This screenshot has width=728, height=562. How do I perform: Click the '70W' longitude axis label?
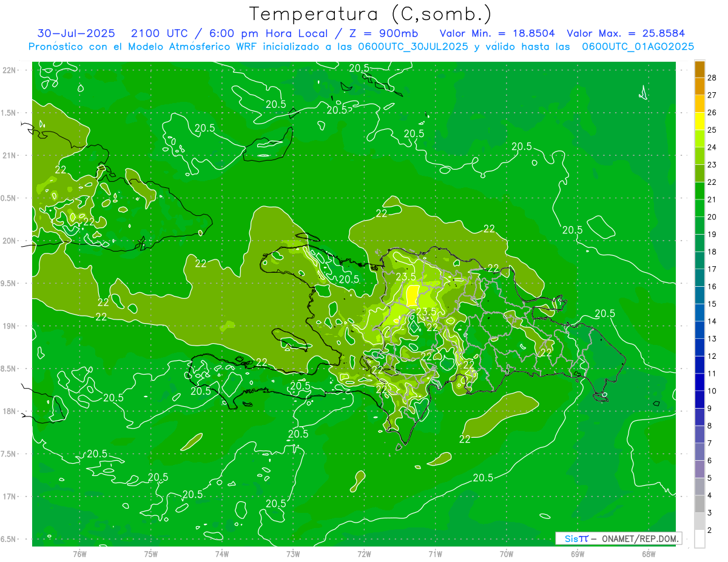tap(507, 554)
